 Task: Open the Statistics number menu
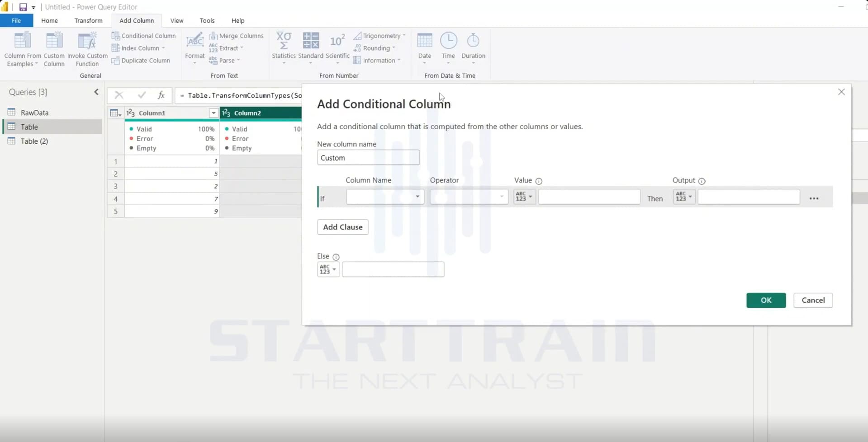tap(284, 48)
